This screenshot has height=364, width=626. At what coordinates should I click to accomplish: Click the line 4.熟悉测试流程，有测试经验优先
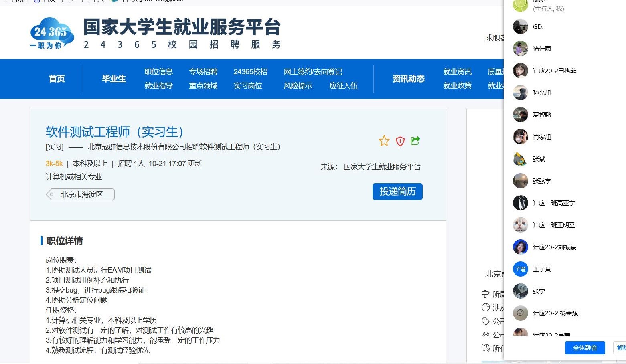(98, 350)
